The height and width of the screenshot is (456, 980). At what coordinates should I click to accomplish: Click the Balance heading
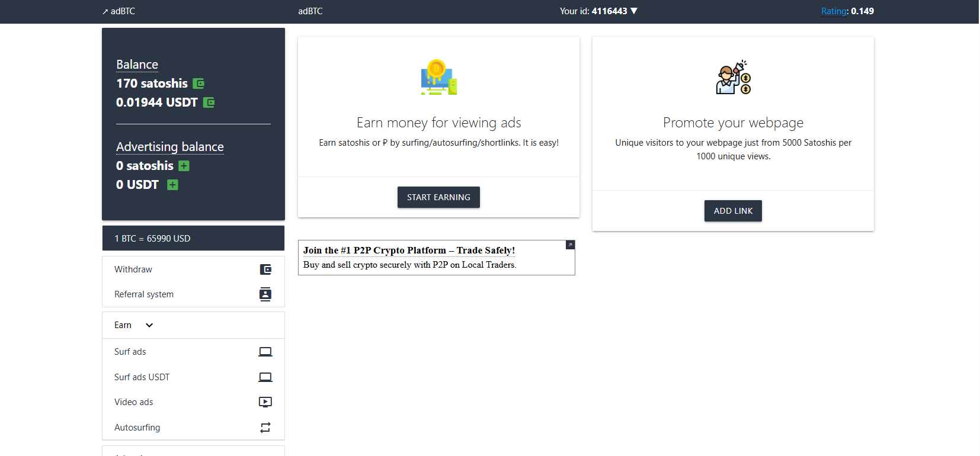(x=137, y=65)
